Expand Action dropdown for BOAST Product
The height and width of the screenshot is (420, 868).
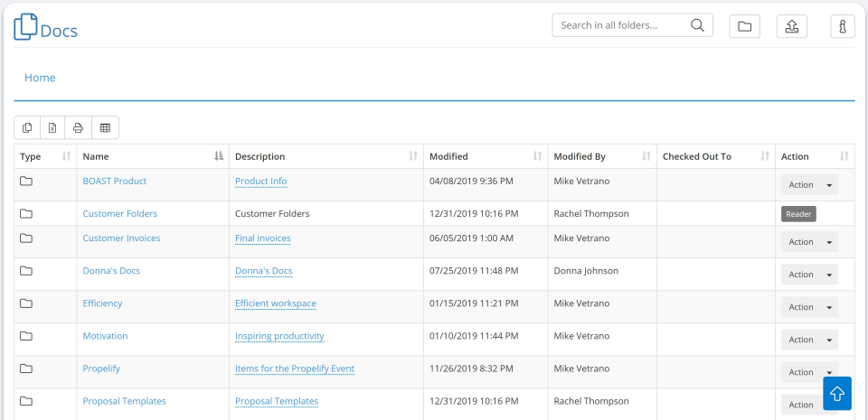(x=829, y=185)
